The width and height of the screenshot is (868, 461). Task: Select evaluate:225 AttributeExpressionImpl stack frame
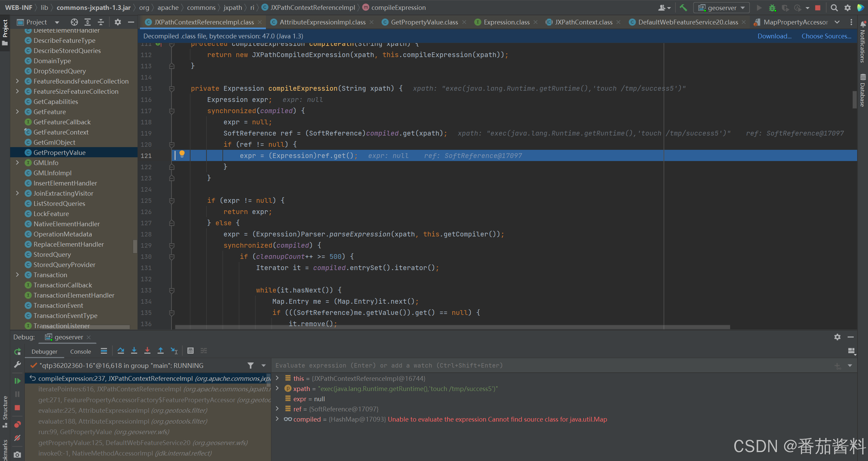tap(123, 410)
